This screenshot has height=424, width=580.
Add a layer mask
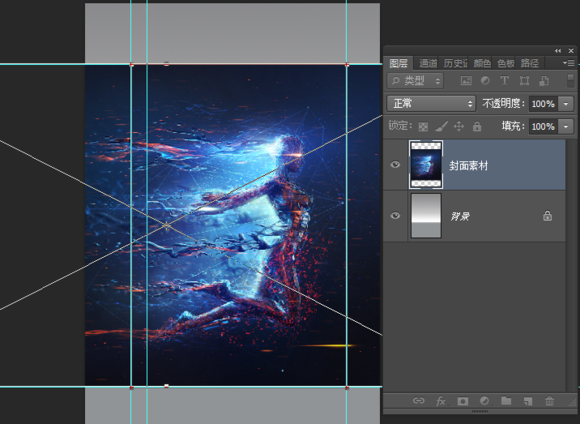tap(462, 401)
